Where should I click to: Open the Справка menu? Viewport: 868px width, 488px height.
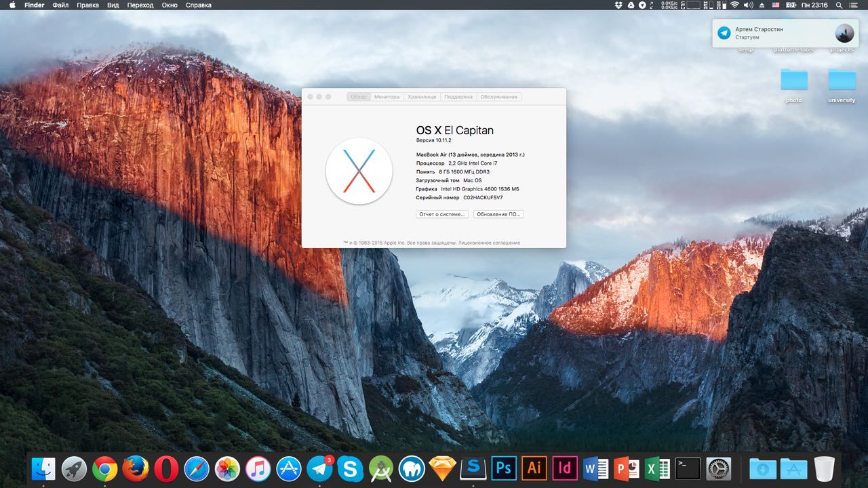click(199, 5)
